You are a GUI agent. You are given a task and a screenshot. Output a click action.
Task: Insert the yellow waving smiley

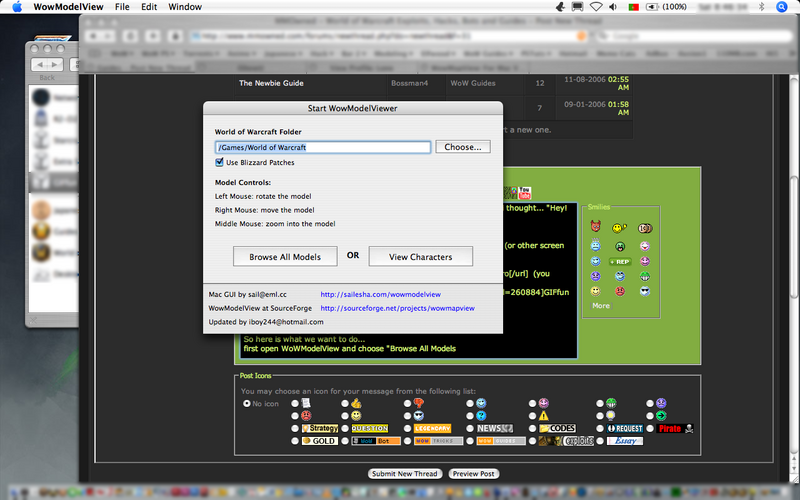point(619,228)
